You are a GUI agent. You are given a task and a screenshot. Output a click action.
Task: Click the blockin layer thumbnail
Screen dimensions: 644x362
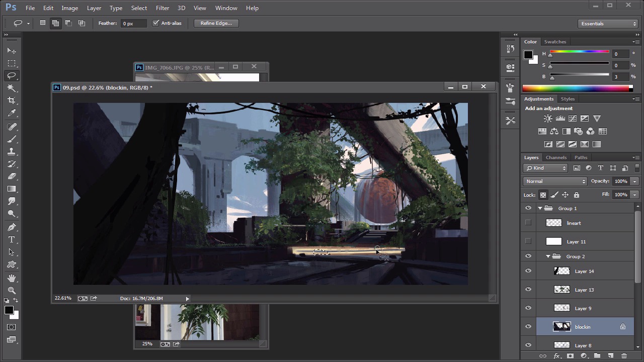pos(562,327)
